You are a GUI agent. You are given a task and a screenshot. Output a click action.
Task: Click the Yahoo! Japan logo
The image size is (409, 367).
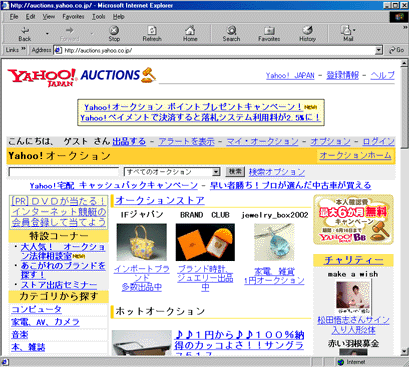tap(43, 77)
